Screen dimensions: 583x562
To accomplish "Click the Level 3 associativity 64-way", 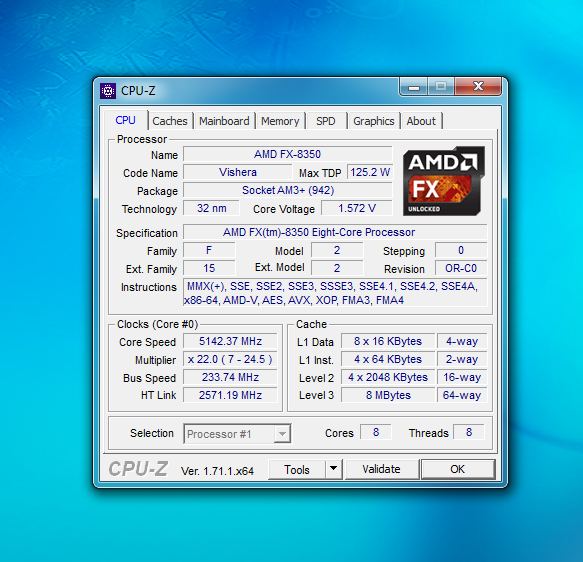I will click(x=462, y=395).
